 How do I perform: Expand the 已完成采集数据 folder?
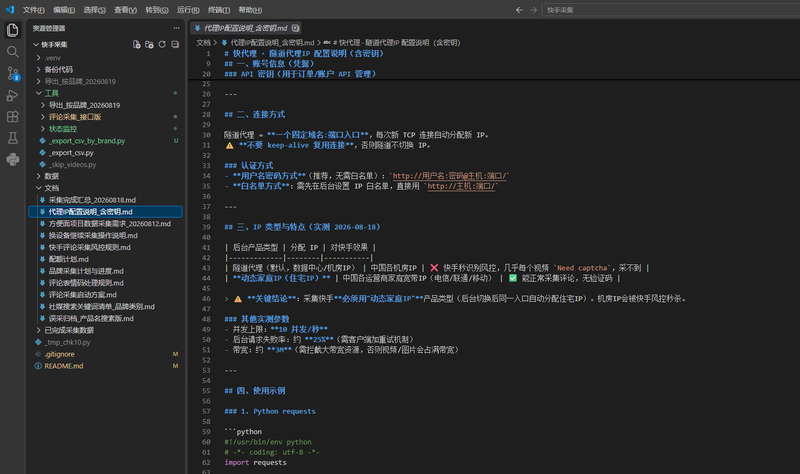[105, 330]
